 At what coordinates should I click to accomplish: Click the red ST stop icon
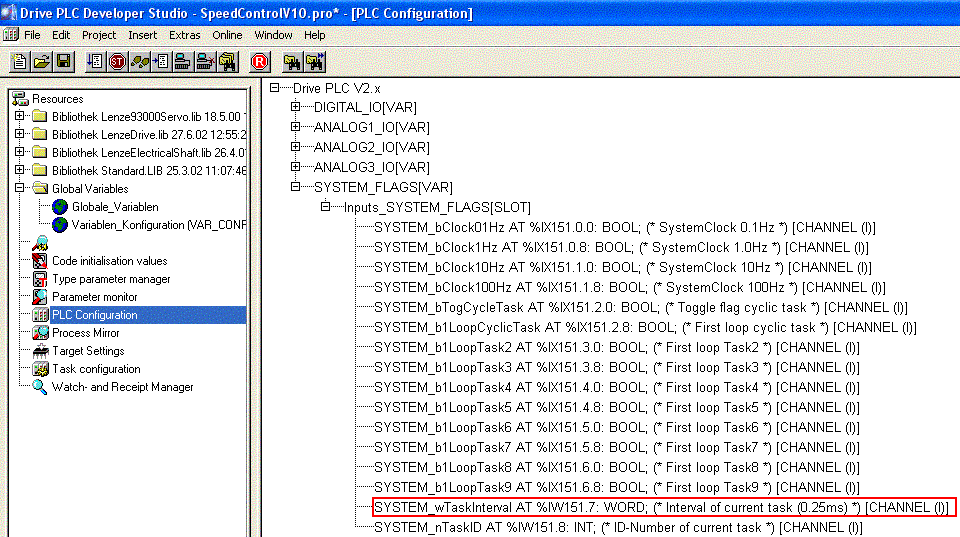(x=117, y=62)
